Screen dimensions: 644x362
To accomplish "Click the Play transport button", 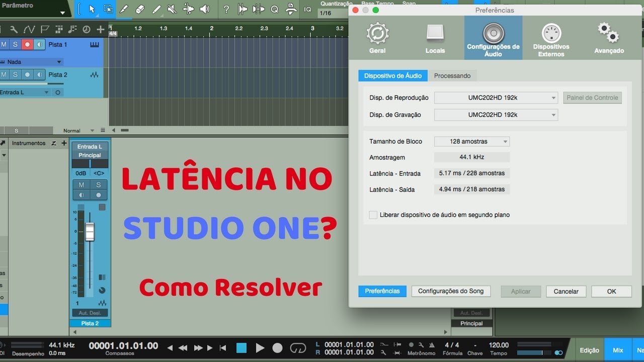I will point(260,348).
